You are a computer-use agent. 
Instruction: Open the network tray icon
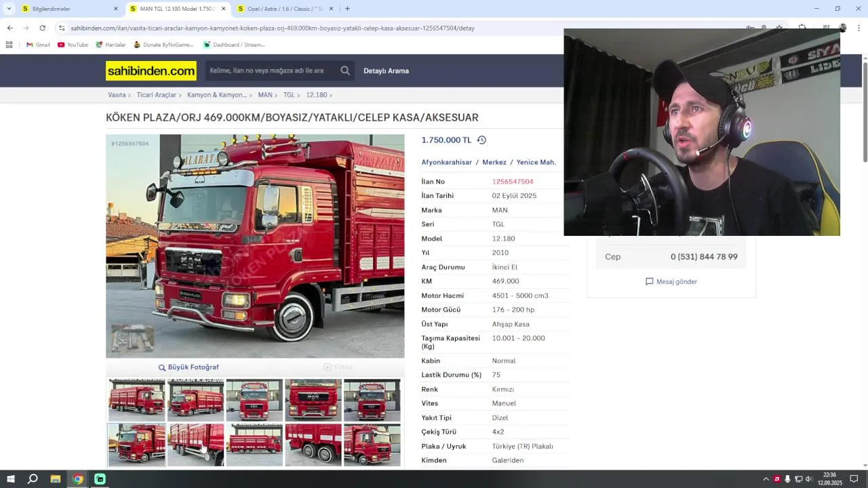coord(798,479)
